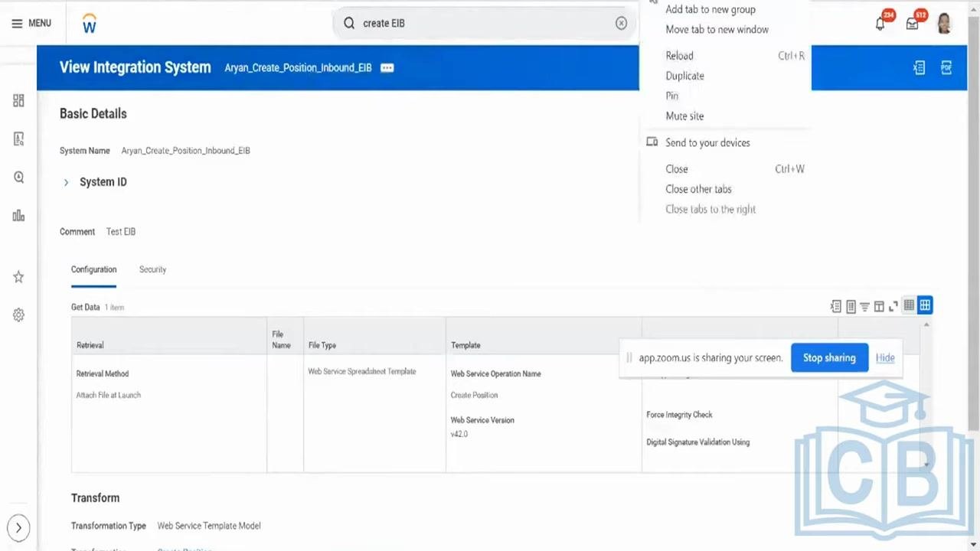This screenshot has width=980, height=551.
Task: Click Attach File at Launch value
Action: coord(108,395)
